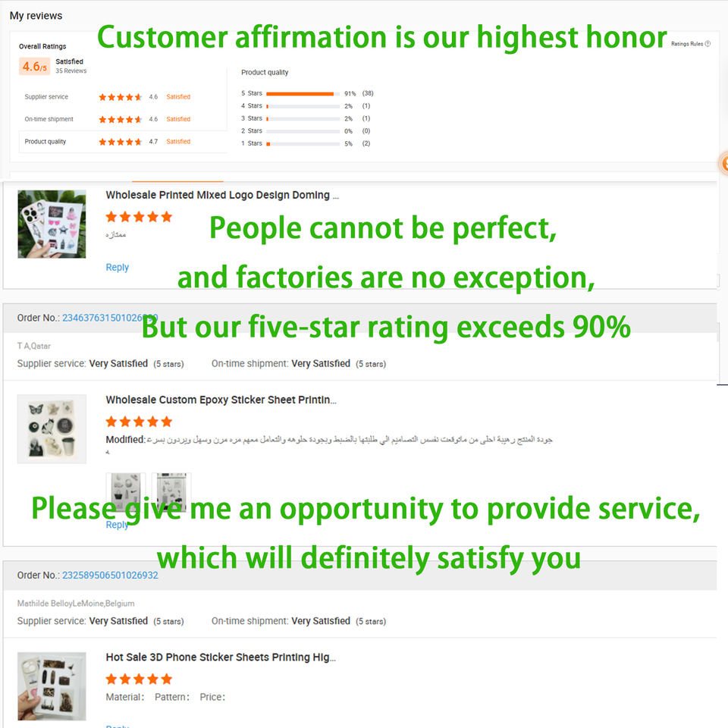Open Hot Sale 3D Phone Sticker Sheets product
This screenshot has width=728, height=728.
pyautogui.click(x=221, y=657)
